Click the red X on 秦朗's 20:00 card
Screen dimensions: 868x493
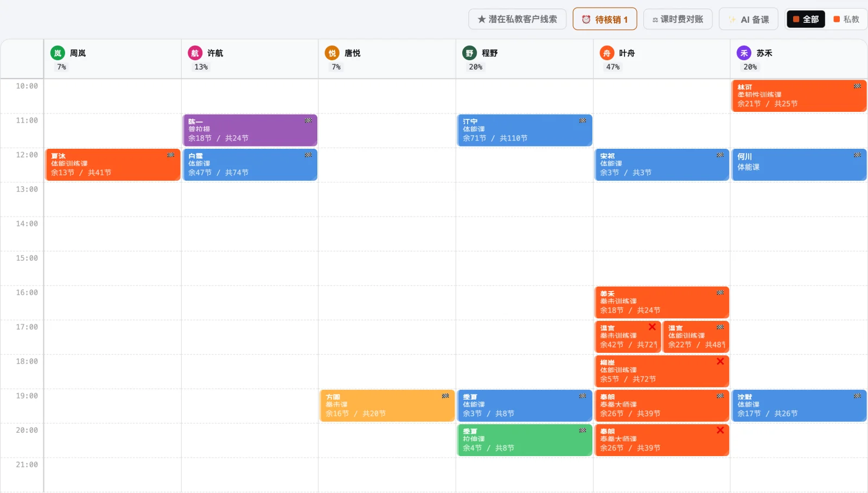(720, 430)
